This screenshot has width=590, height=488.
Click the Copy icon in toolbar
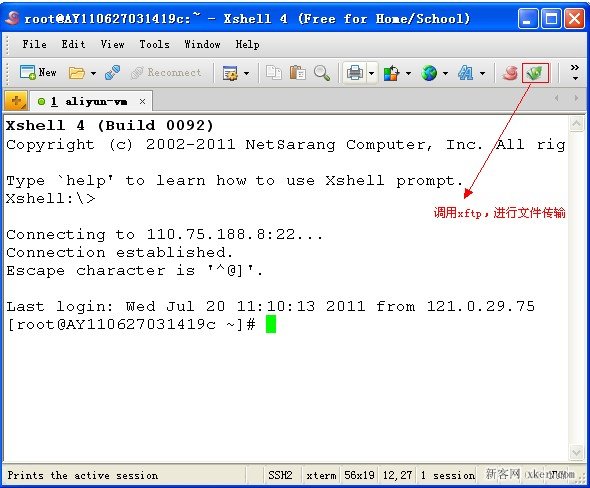click(274, 72)
